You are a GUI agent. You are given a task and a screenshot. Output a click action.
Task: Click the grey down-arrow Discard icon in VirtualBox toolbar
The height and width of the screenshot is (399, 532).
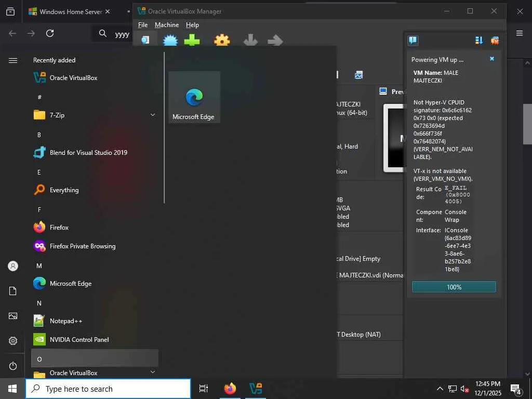pyautogui.click(x=250, y=41)
